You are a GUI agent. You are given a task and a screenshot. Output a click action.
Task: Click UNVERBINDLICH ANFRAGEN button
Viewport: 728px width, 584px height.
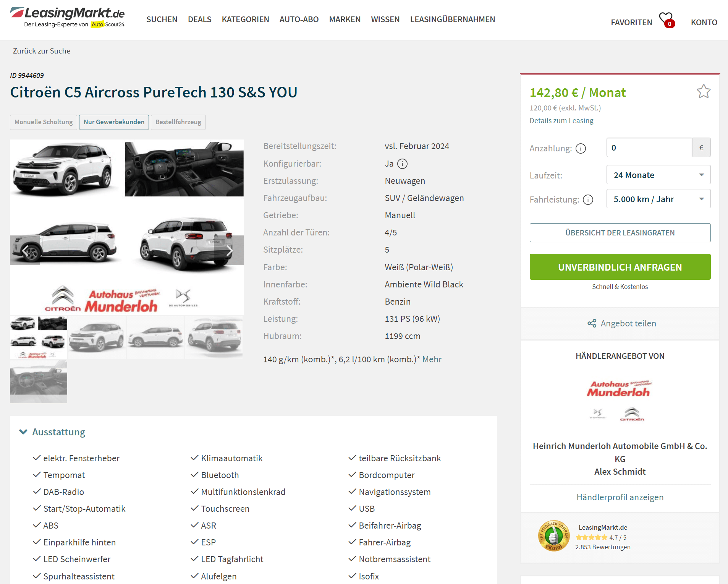(620, 267)
